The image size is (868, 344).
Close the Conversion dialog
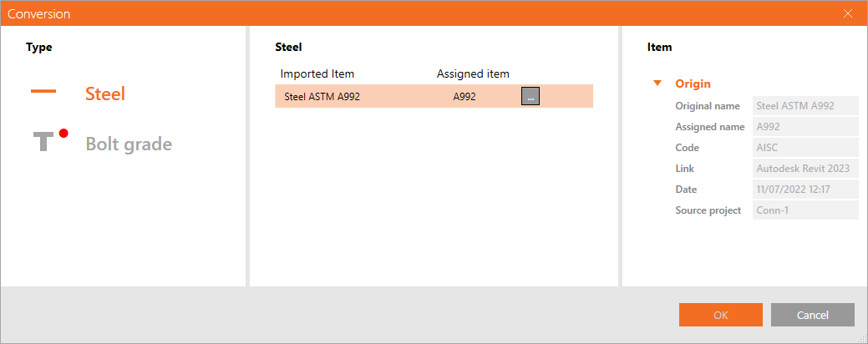point(848,13)
